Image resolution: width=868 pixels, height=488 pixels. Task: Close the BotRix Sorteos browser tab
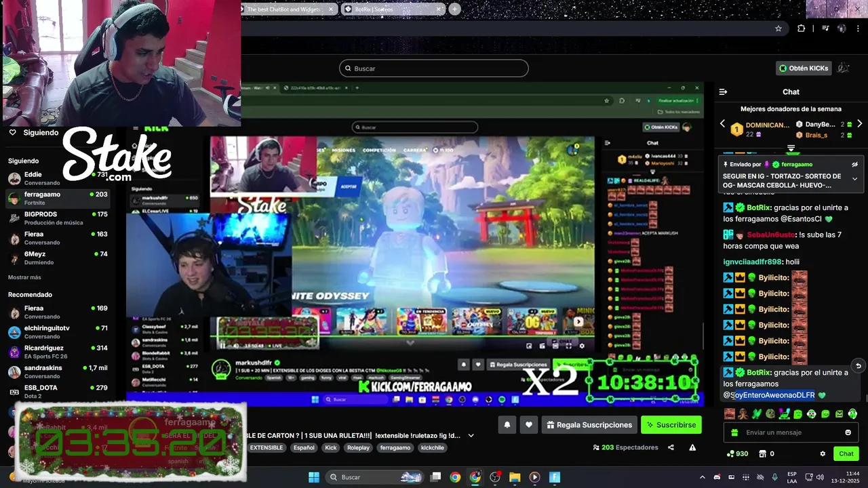(439, 9)
